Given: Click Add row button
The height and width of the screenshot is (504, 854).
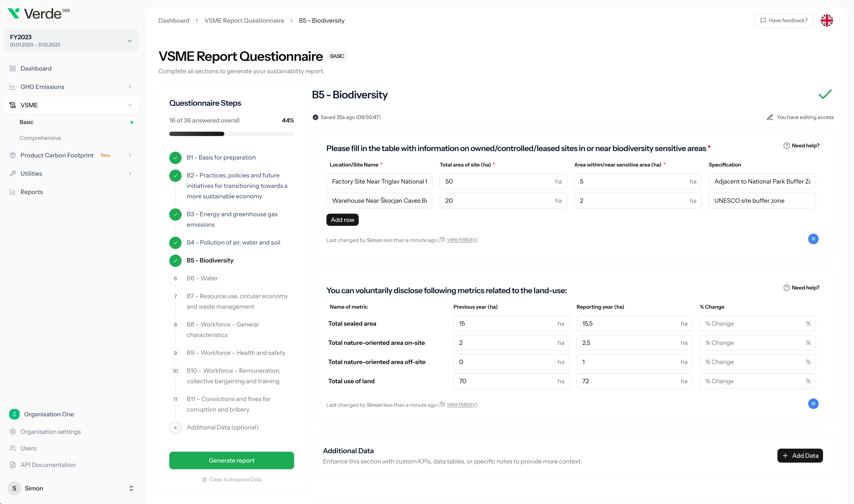Looking at the screenshot, I should (x=342, y=220).
